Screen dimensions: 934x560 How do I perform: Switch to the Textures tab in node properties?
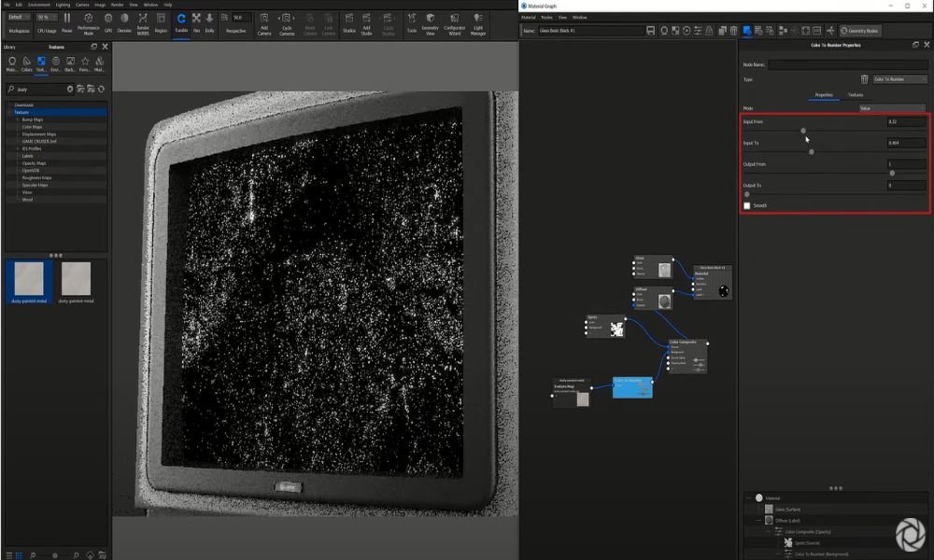pyautogui.click(x=855, y=94)
